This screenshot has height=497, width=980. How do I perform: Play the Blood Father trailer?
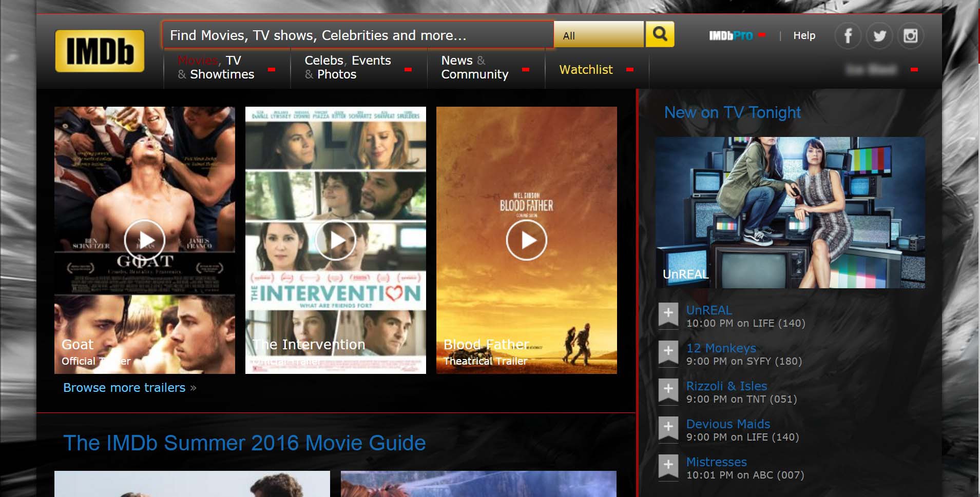pos(527,240)
